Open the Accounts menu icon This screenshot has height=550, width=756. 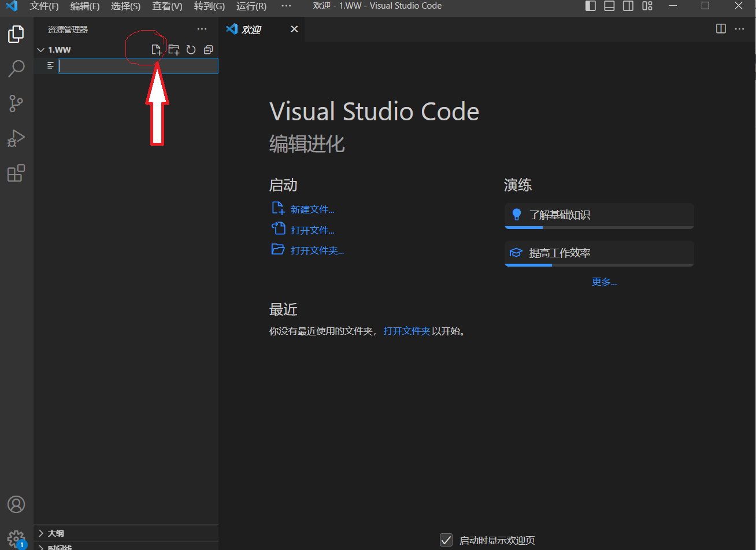pyautogui.click(x=16, y=504)
